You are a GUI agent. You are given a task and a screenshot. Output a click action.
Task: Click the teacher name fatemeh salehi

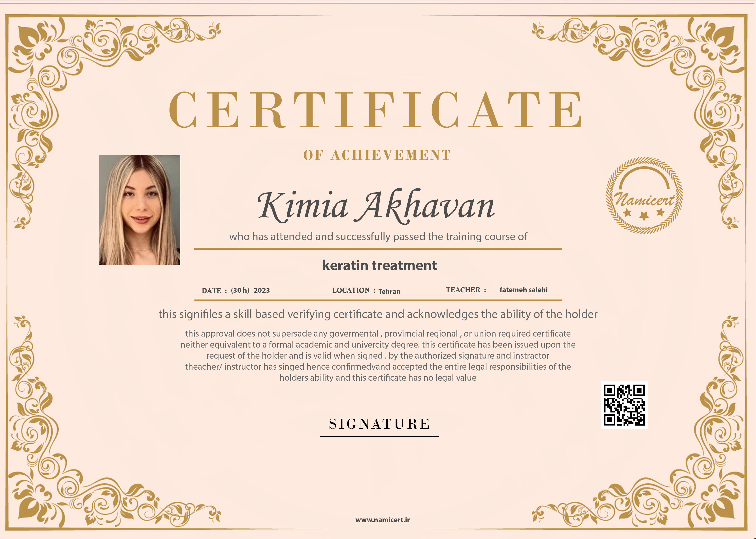tap(524, 290)
